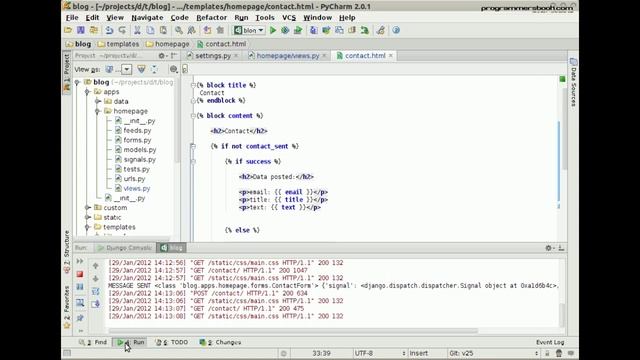The image size is (640, 360).
Task: Toggle the Project side tool window
Action: [x=67, y=73]
